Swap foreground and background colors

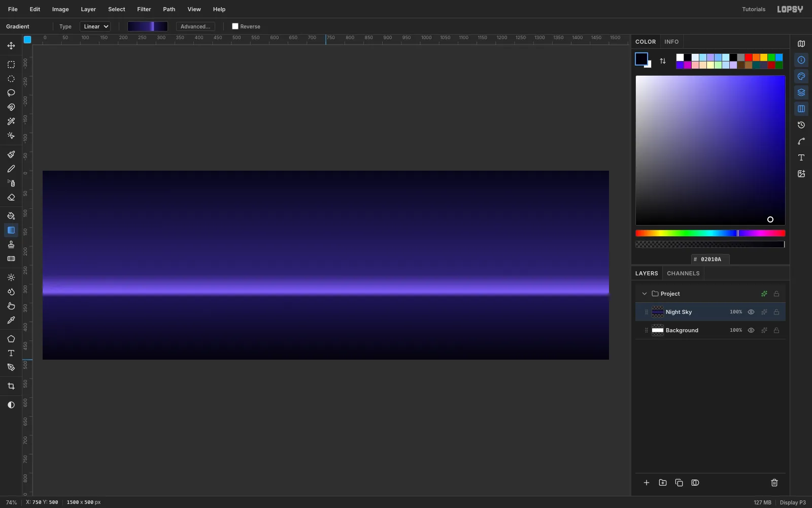click(663, 61)
